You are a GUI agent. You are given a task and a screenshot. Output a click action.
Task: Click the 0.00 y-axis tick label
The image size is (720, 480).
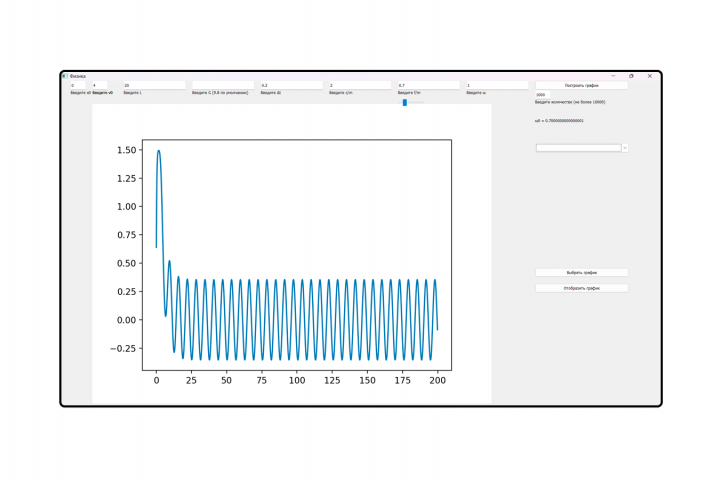pos(127,320)
